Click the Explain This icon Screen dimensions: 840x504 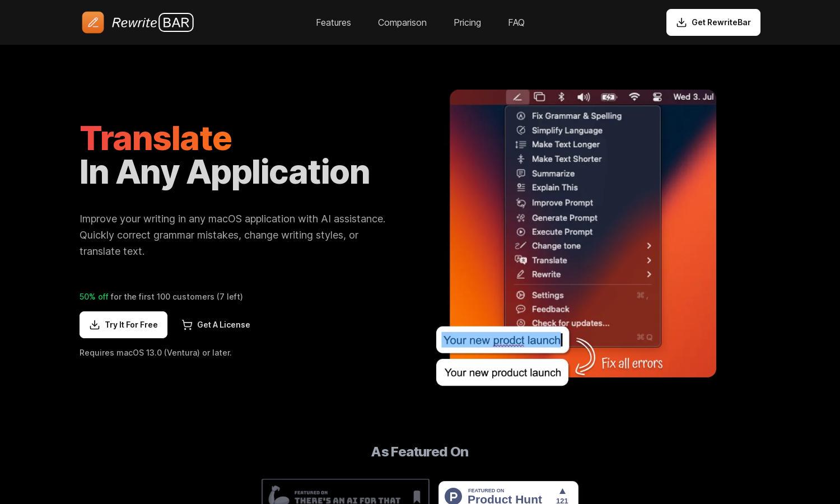click(x=521, y=188)
